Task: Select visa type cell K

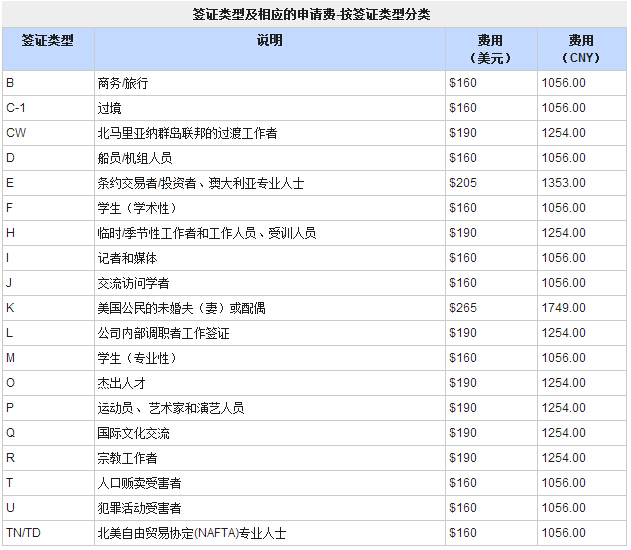Action: [48, 308]
